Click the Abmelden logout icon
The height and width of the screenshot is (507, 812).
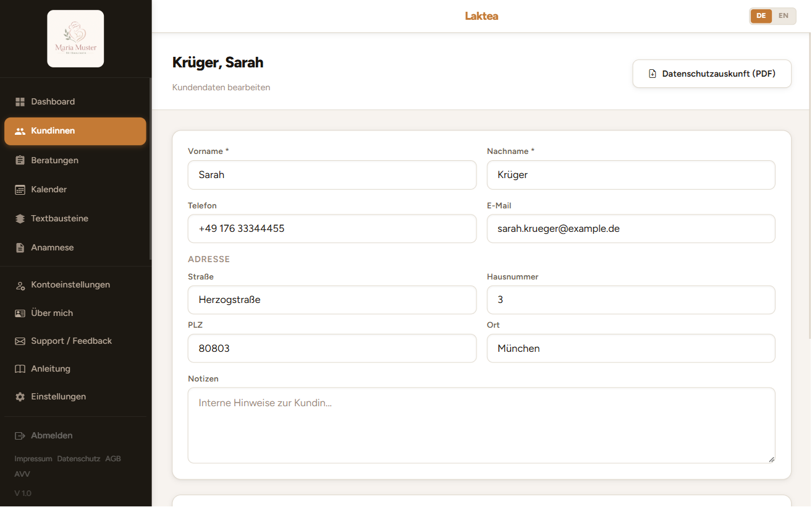[20, 436]
